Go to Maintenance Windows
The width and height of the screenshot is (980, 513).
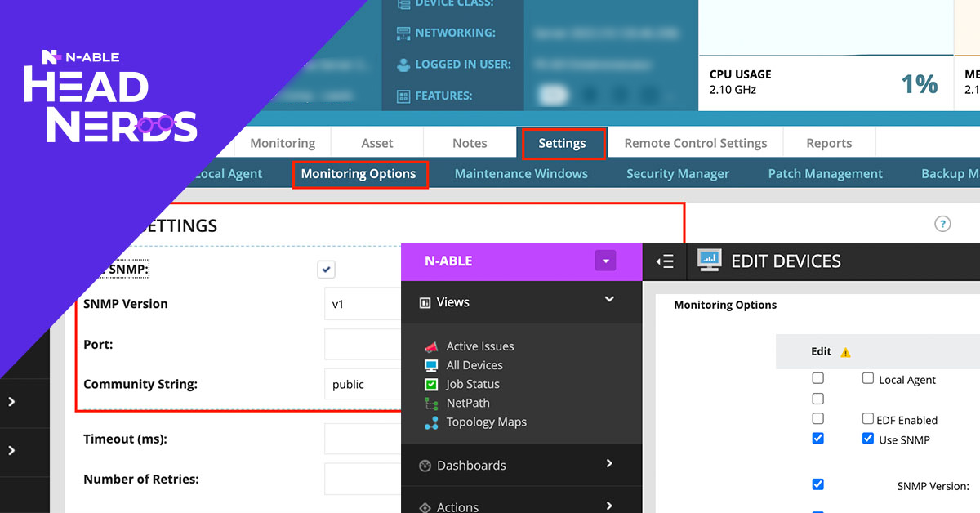[521, 173]
